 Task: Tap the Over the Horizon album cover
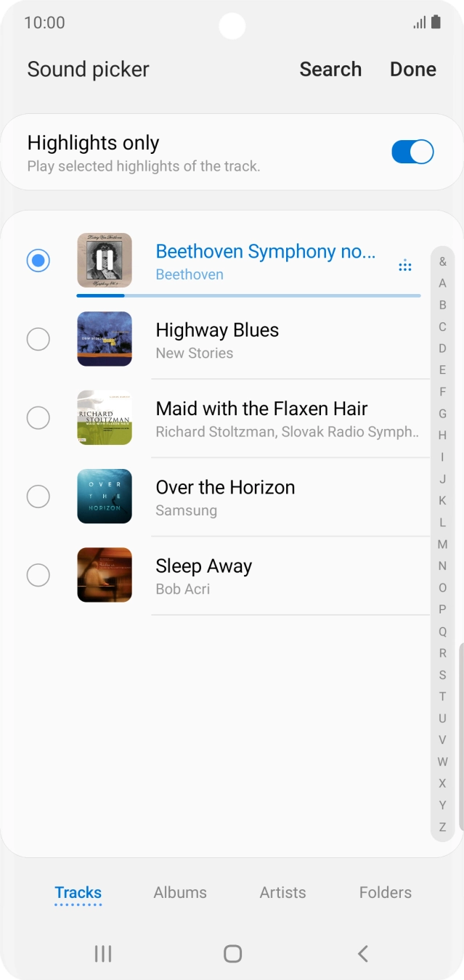(x=105, y=497)
